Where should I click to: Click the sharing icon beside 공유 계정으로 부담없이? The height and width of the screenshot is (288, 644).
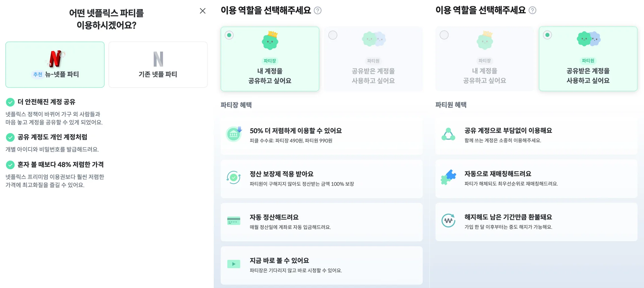point(448,134)
